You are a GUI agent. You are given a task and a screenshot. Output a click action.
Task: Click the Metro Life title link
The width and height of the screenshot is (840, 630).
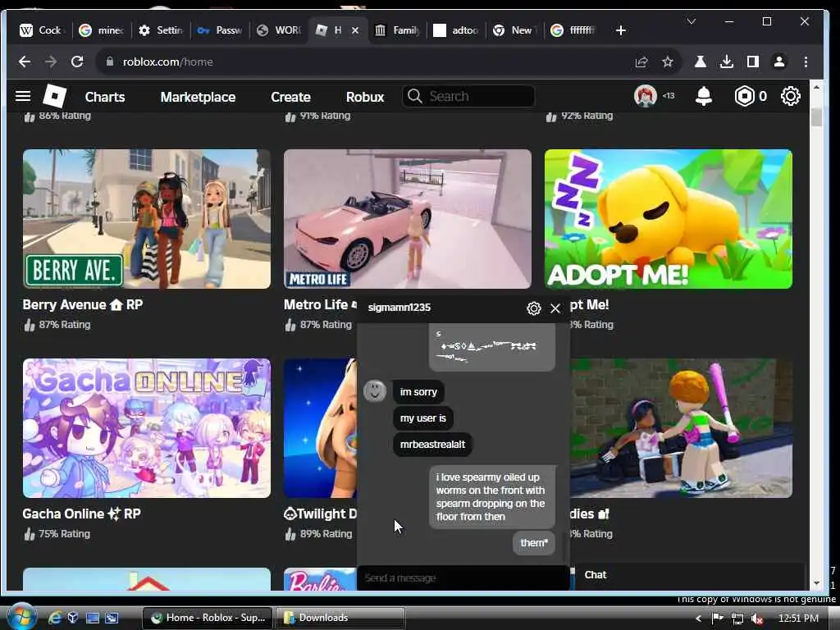click(320, 305)
